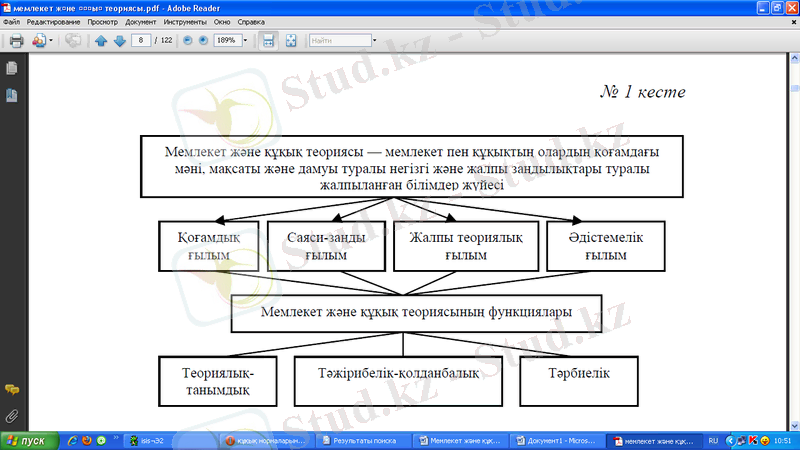
Task: Open the Редактирование menu
Action: 54,22
